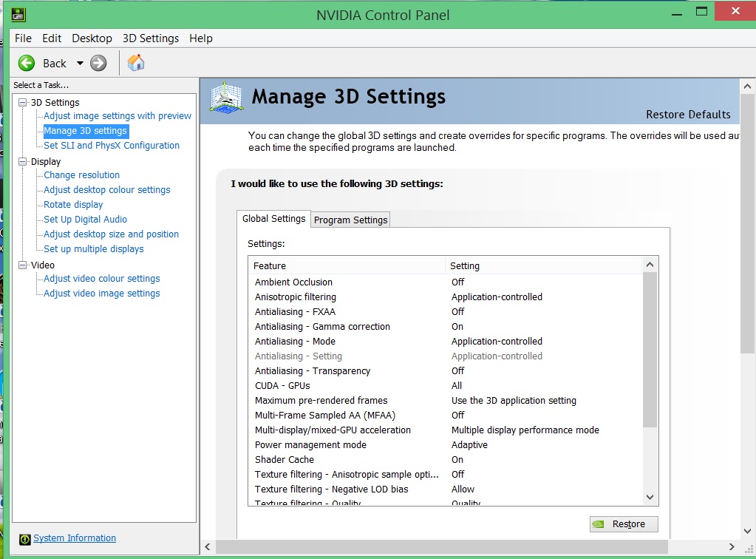Open Set Up Digital Audio task

[x=85, y=219]
